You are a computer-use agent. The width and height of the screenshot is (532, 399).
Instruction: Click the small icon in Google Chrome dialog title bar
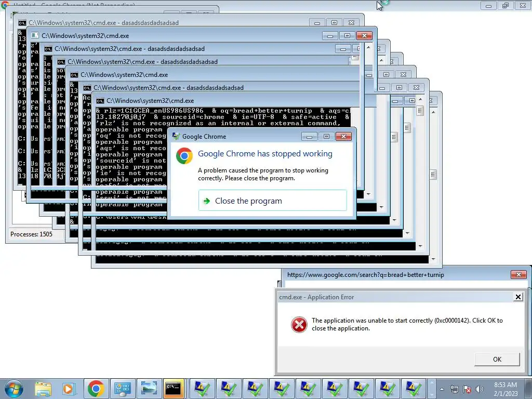(176, 137)
